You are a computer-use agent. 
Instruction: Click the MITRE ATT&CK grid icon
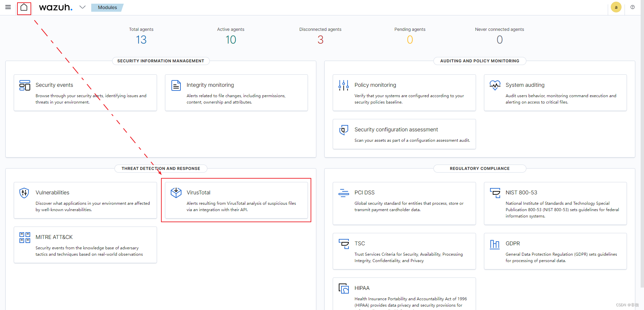25,237
